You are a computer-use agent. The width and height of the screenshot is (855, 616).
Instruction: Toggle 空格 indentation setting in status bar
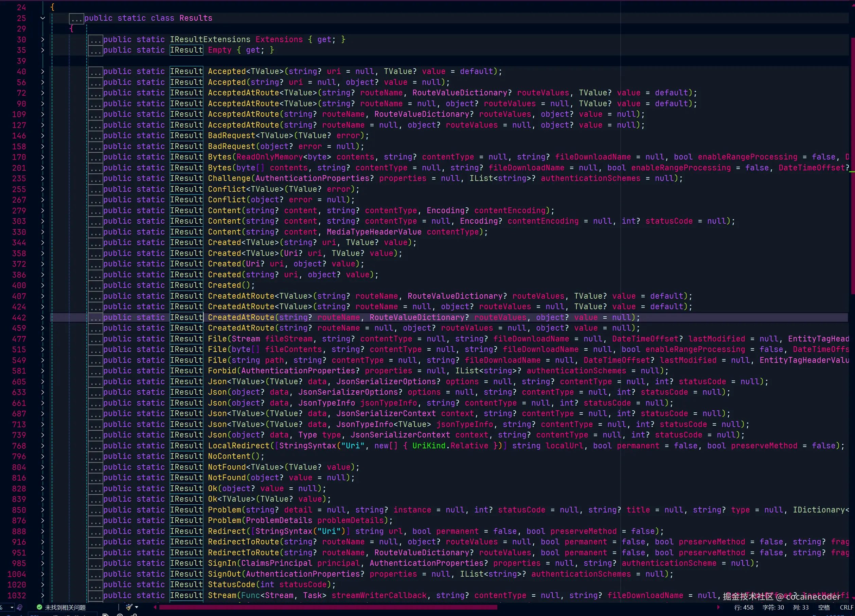click(824, 607)
